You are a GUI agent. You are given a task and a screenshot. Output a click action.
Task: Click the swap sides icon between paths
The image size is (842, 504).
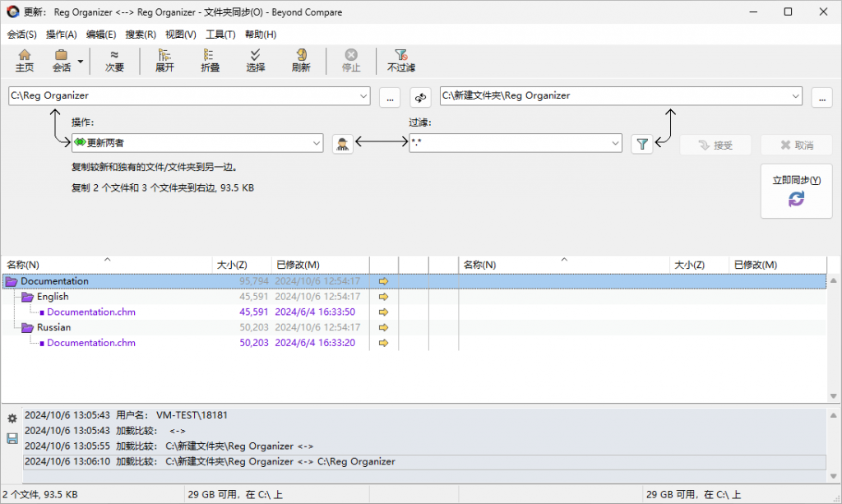pos(420,98)
